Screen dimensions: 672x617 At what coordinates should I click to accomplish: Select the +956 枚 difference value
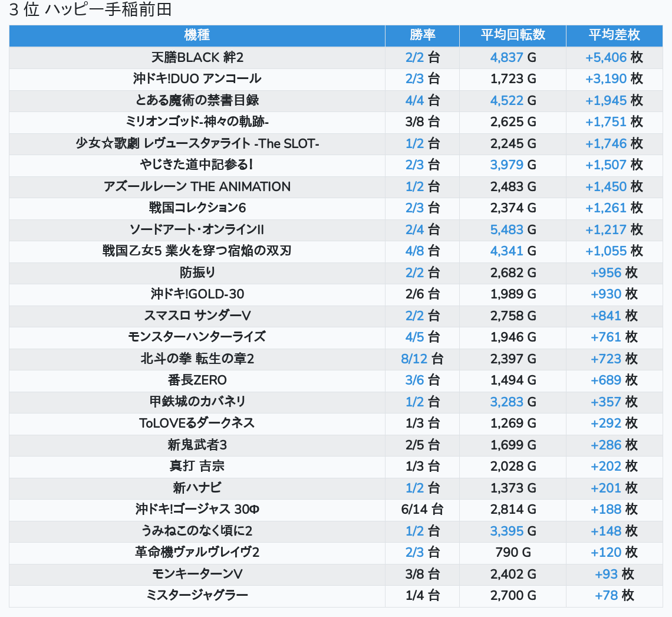point(614,273)
